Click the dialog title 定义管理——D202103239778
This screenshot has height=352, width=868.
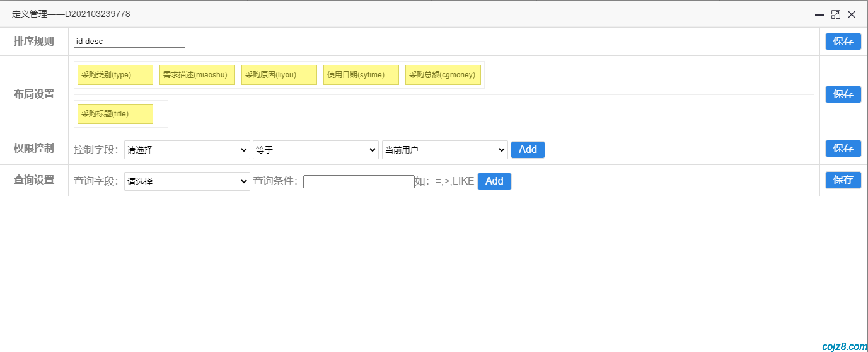(71, 14)
